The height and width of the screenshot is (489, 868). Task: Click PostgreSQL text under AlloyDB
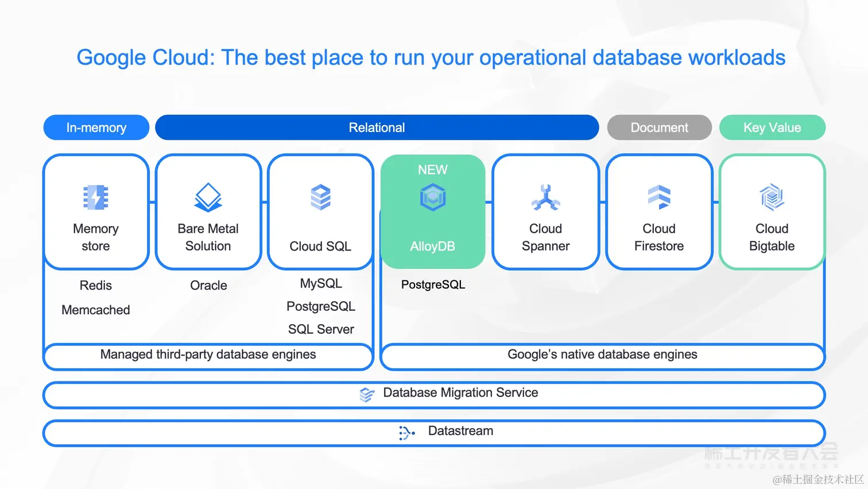tap(433, 285)
